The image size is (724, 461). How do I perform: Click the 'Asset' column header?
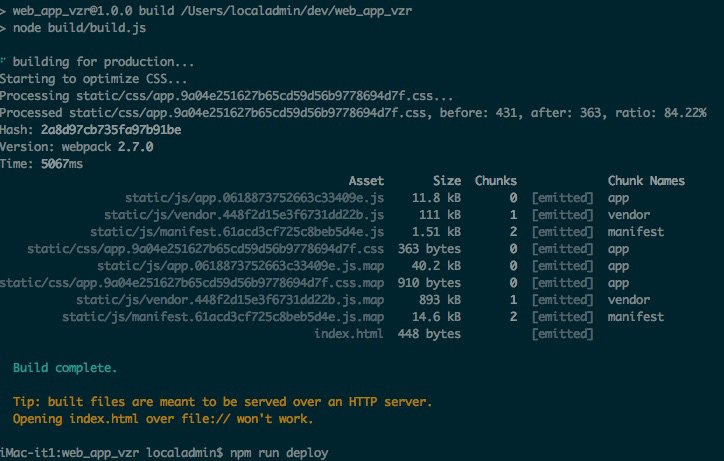click(366, 181)
